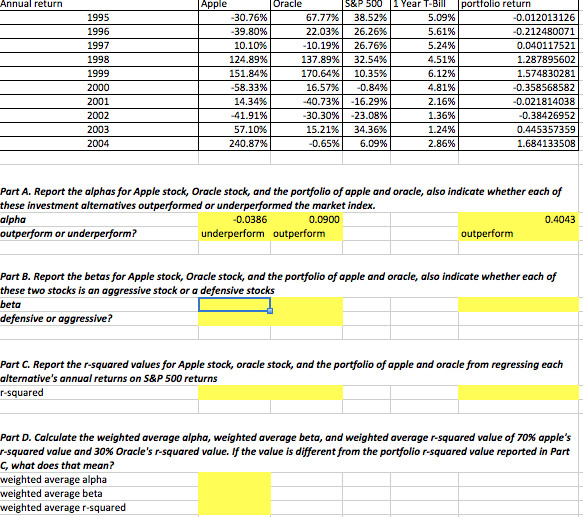
Task: Click the 'portfolio return' header cell
Action: pos(518,4)
